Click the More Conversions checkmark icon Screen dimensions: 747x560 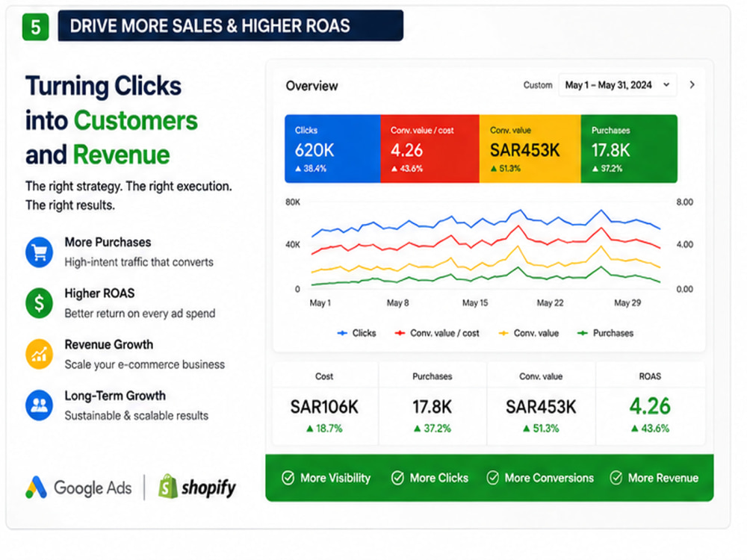click(x=492, y=478)
